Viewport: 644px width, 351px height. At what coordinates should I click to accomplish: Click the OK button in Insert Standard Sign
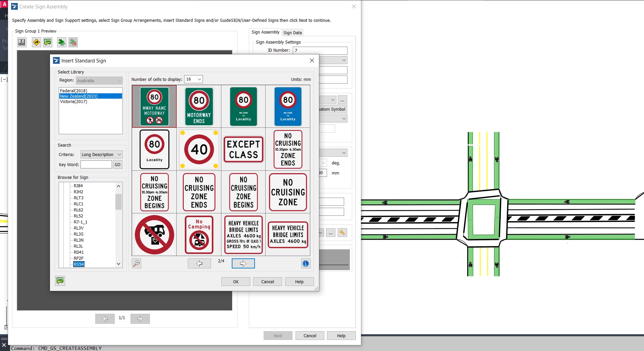235,282
